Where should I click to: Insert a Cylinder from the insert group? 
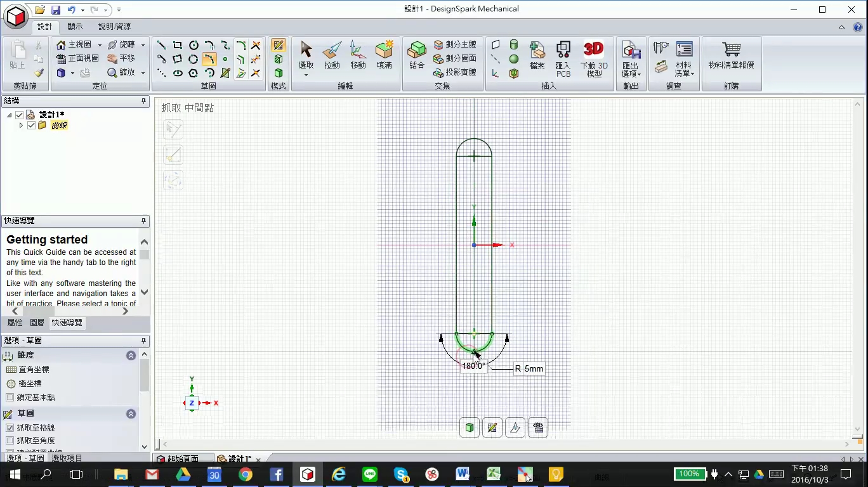pos(514,45)
